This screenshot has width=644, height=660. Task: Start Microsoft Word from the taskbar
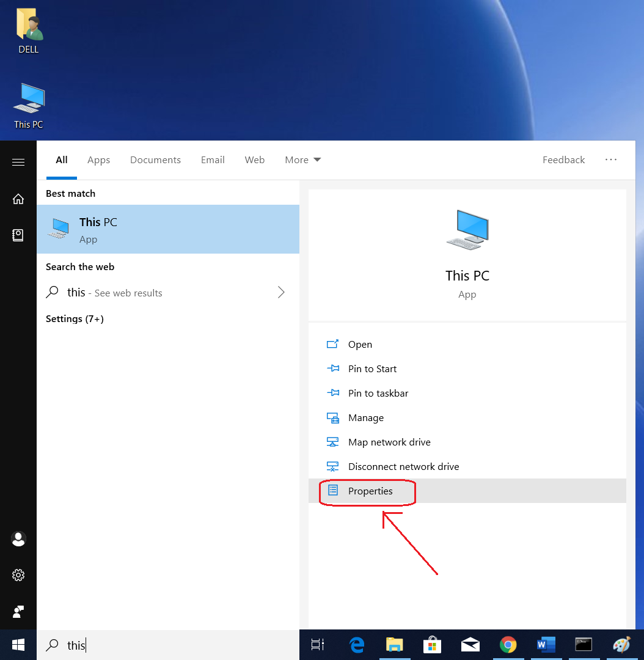(546, 645)
